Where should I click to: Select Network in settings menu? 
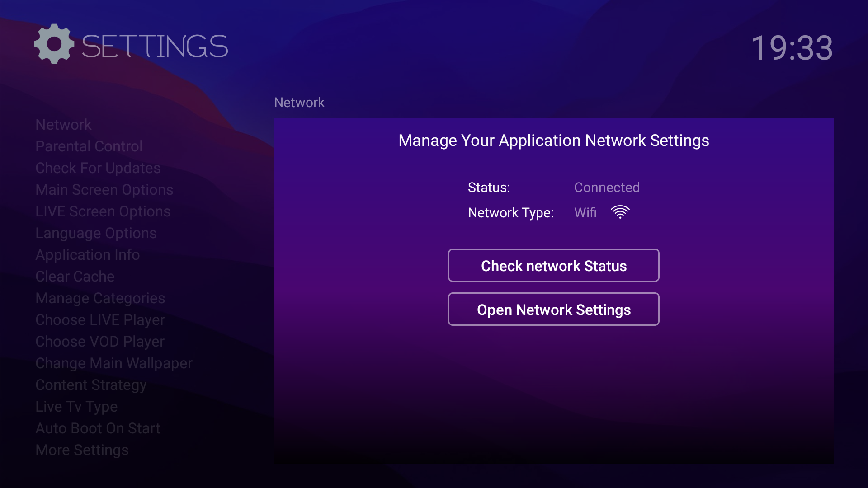63,125
